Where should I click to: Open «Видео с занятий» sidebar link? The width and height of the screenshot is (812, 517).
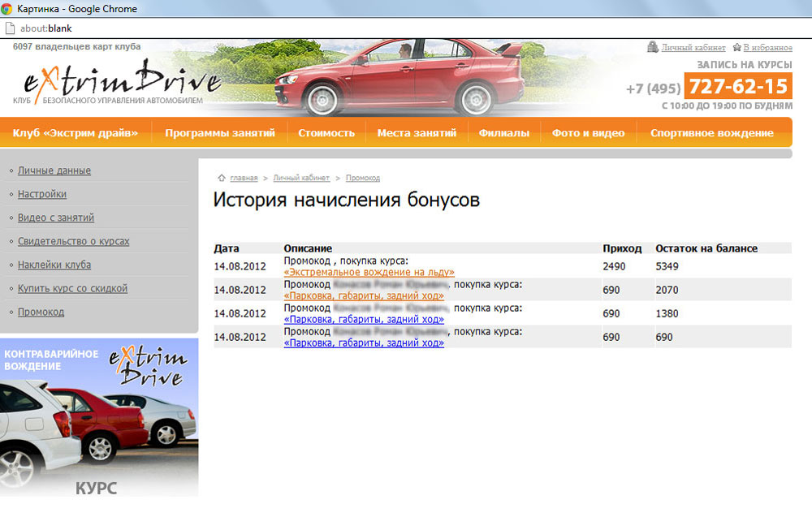pyautogui.click(x=56, y=218)
